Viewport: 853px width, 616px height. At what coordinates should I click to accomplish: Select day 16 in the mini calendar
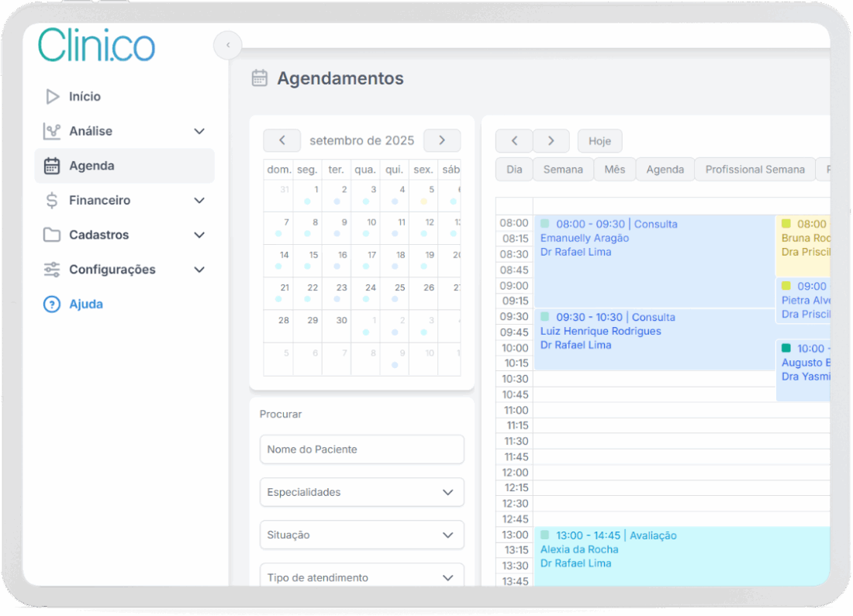point(342,255)
